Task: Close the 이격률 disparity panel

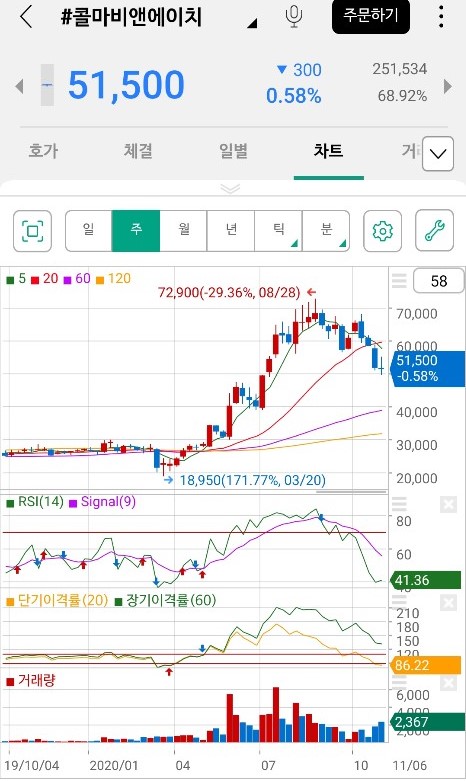Action: (x=448, y=603)
